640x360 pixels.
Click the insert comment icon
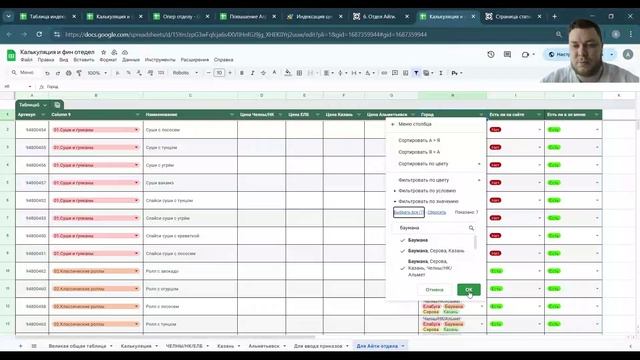[395, 73]
